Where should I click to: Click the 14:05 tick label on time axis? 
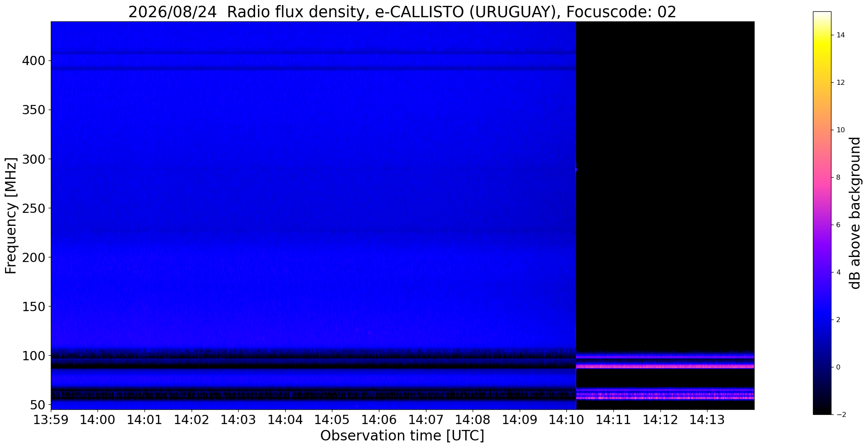click(332, 420)
